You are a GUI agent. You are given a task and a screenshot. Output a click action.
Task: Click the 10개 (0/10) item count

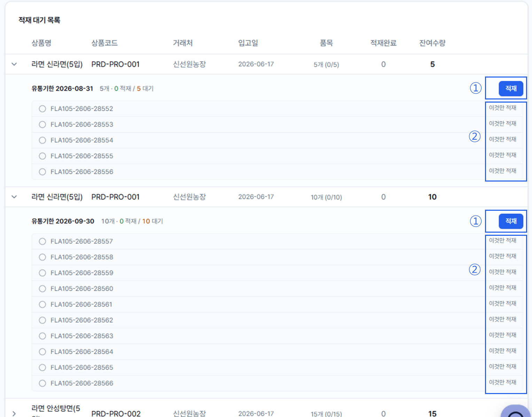coord(326,197)
